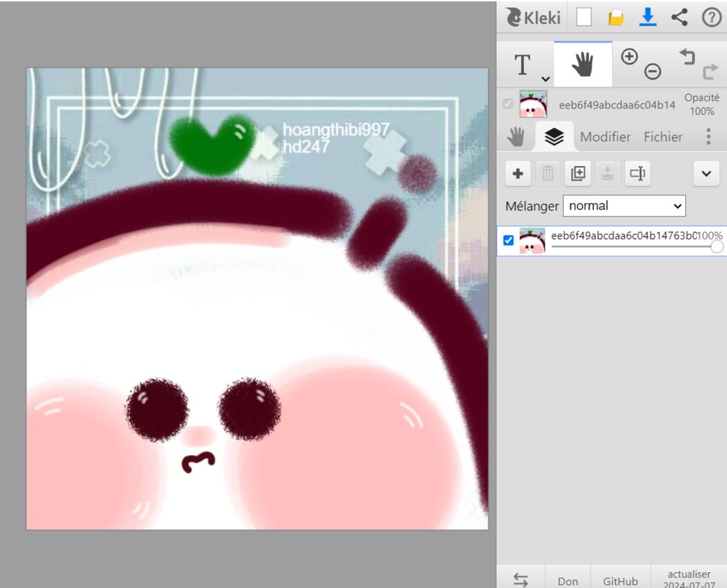Screen dimensions: 727x588
Task: Zoom out with the minus magnifier
Action: (x=652, y=71)
